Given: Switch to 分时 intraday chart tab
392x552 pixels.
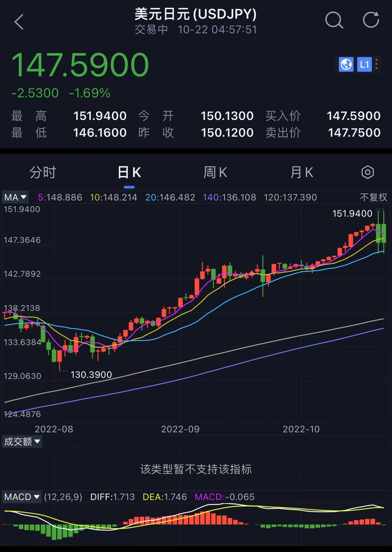Looking at the screenshot, I should (x=43, y=172).
